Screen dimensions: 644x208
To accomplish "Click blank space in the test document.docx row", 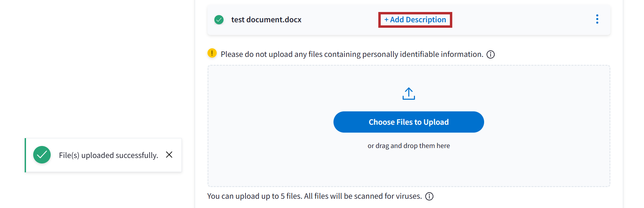I will [514, 20].
